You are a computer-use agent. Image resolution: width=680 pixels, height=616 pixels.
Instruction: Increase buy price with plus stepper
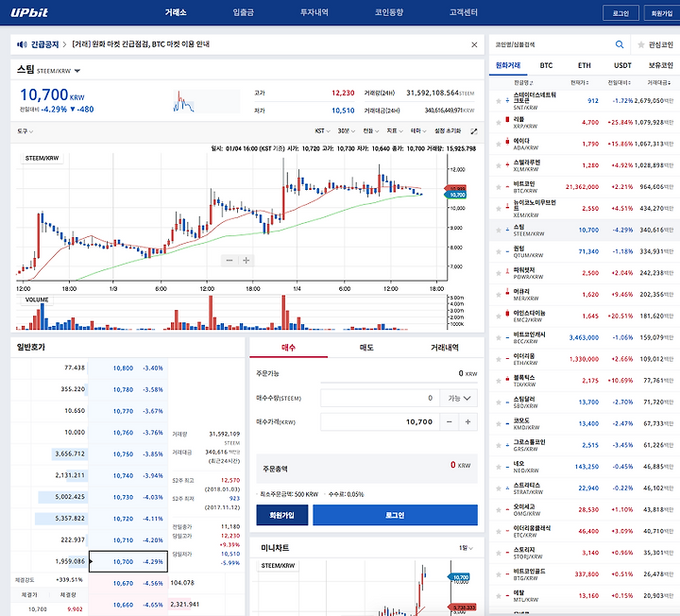click(467, 421)
